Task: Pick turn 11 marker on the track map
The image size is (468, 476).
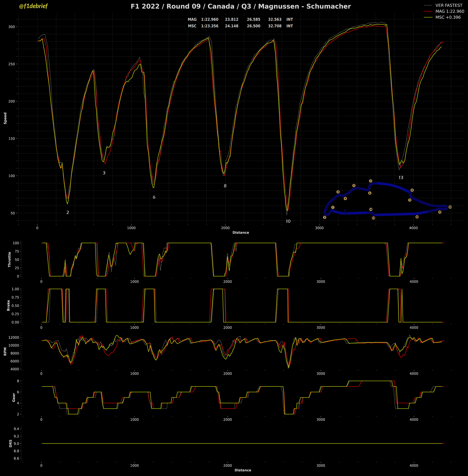Action: click(440, 212)
